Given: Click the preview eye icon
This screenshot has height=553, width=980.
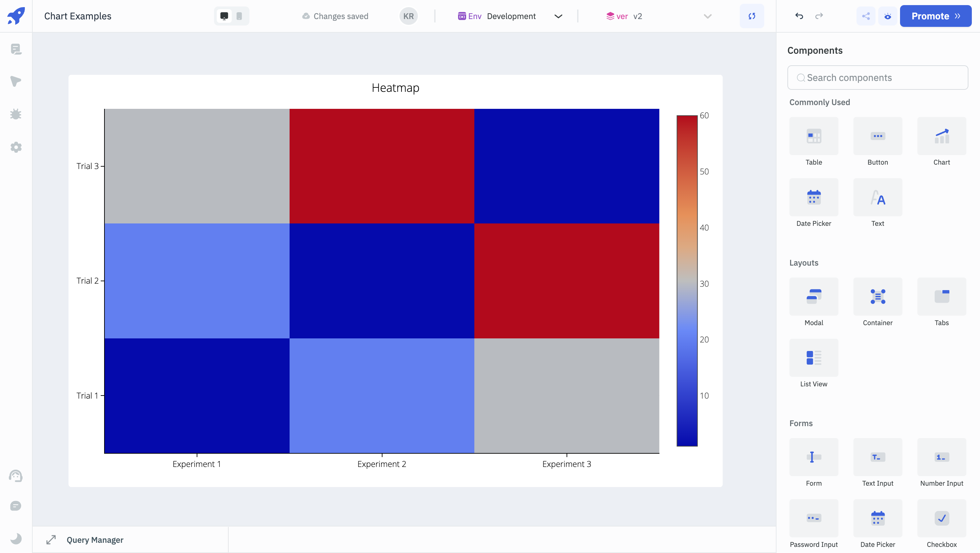Looking at the screenshot, I should [887, 16].
